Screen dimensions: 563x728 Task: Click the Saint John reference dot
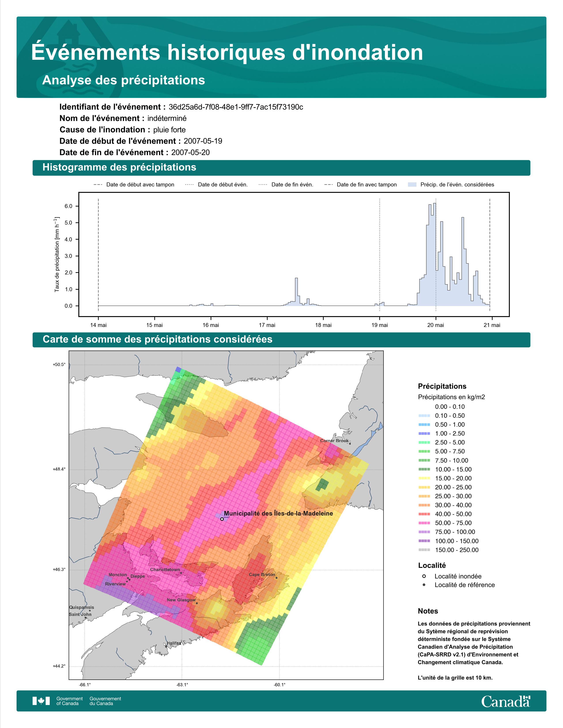pyautogui.click(x=86, y=618)
